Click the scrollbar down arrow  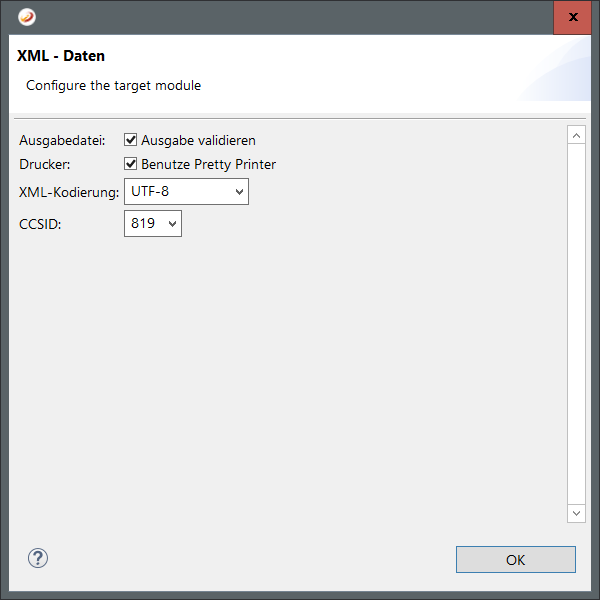[x=575, y=512]
